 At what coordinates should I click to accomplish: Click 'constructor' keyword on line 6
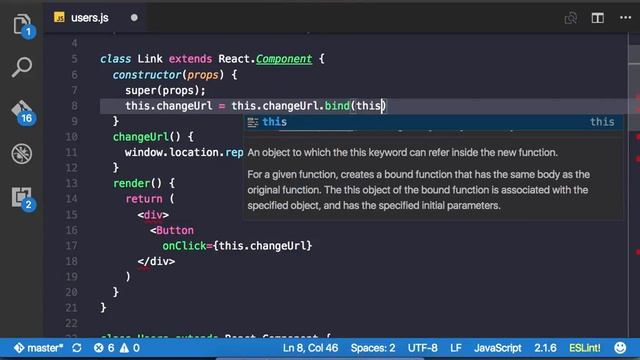(147, 75)
